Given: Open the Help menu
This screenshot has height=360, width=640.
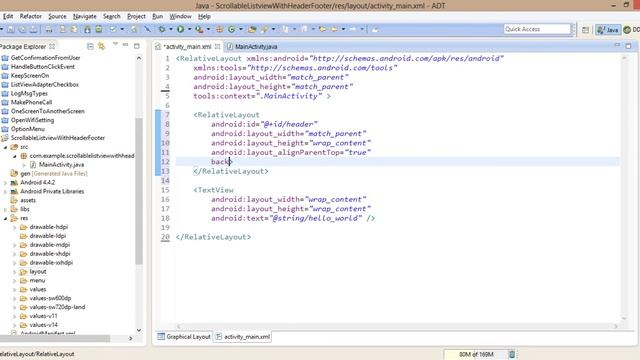Looking at the screenshot, I should pos(204,16).
